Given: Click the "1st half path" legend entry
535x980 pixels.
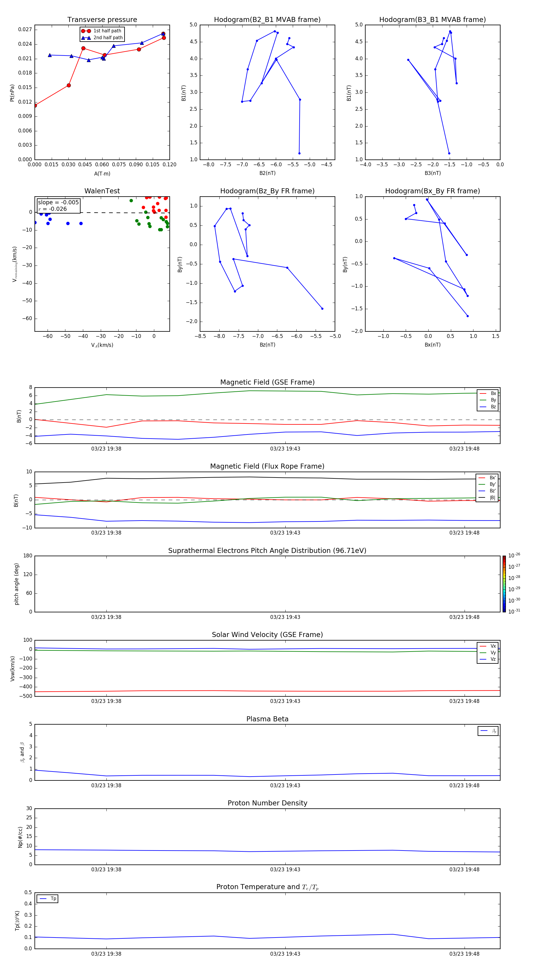Looking at the screenshot, I should pyautogui.click(x=102, y=31).
